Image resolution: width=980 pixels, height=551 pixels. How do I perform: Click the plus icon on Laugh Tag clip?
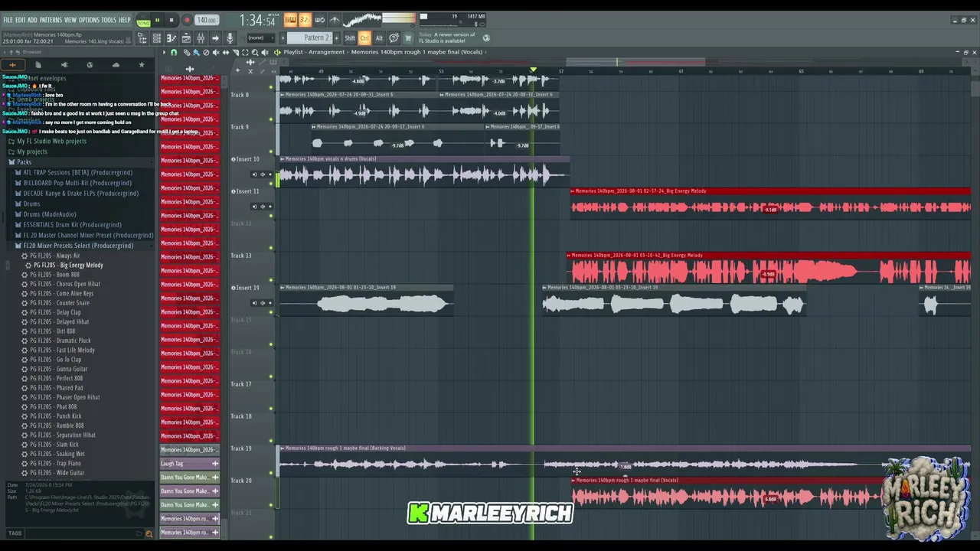(x=215, y=464)
